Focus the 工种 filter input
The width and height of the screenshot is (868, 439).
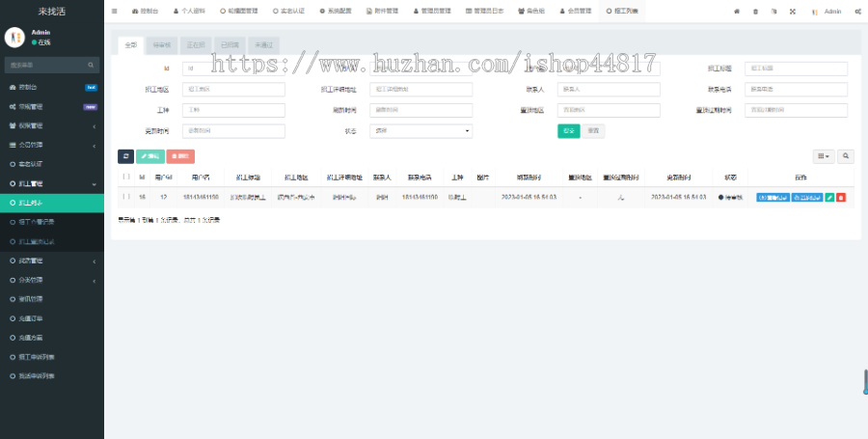coord(233,110)
